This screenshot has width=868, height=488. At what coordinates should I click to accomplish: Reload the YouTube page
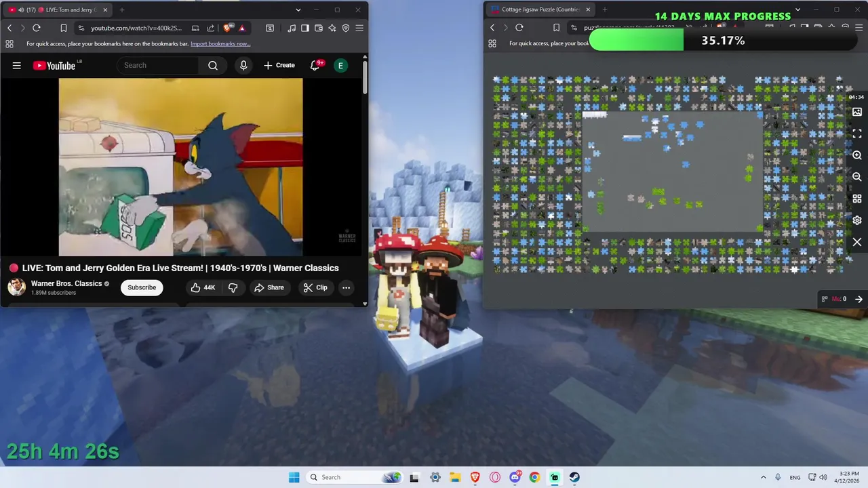point(37,28)
